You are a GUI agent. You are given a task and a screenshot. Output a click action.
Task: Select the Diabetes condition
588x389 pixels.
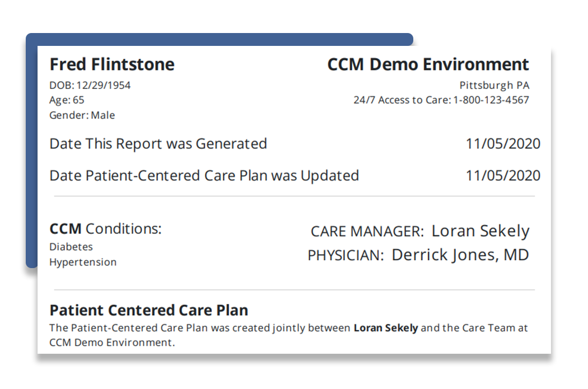tap(71, 247)
